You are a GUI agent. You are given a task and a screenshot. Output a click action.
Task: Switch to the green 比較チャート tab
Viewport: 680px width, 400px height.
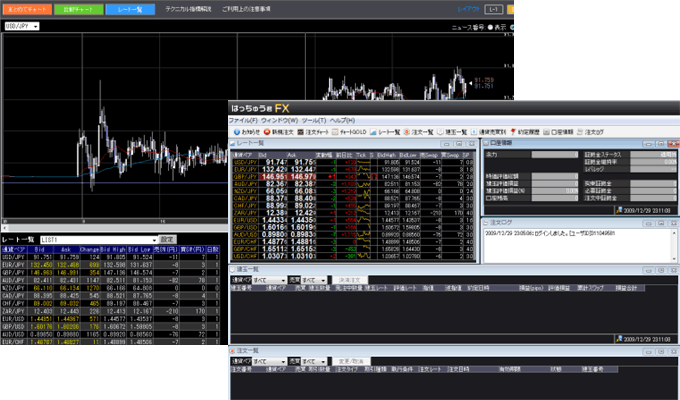coord(78,9)
